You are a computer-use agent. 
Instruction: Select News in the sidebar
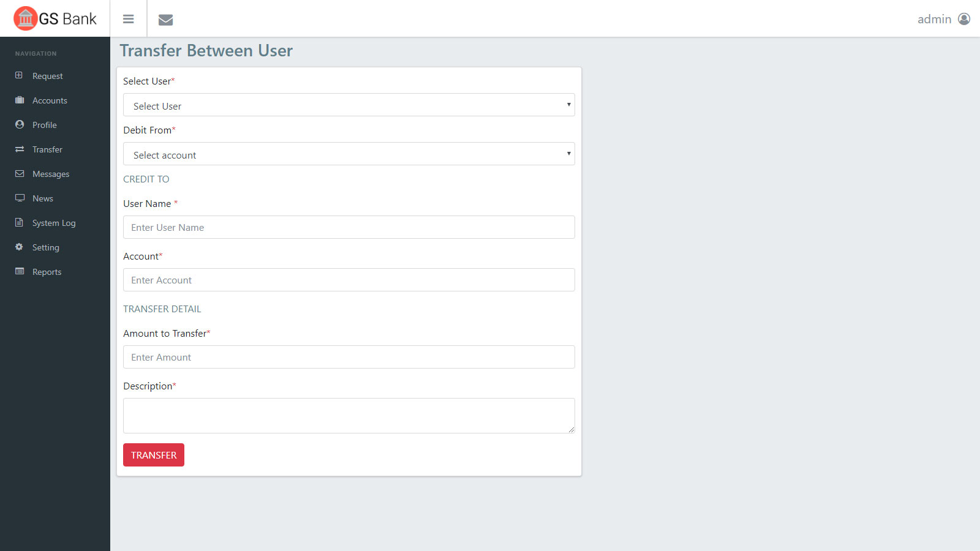coord(42,198)
